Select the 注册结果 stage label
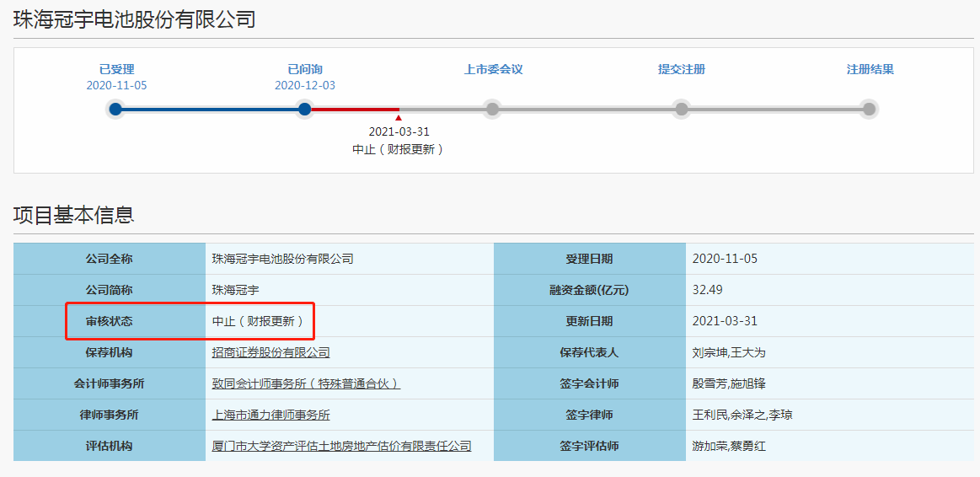The image size is (980, 477). 870,69
